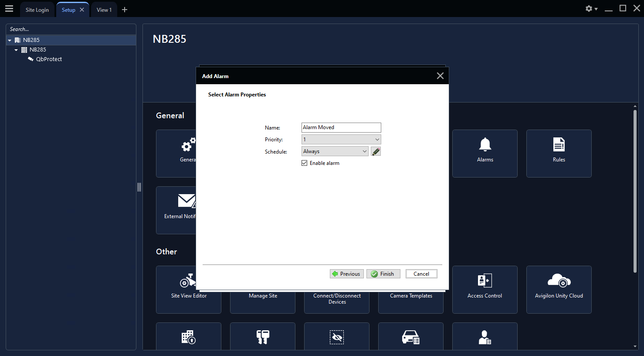Uncheck the Enable alarm checkbox
This screenshot has height=356, width=644.
coord(305,163)
